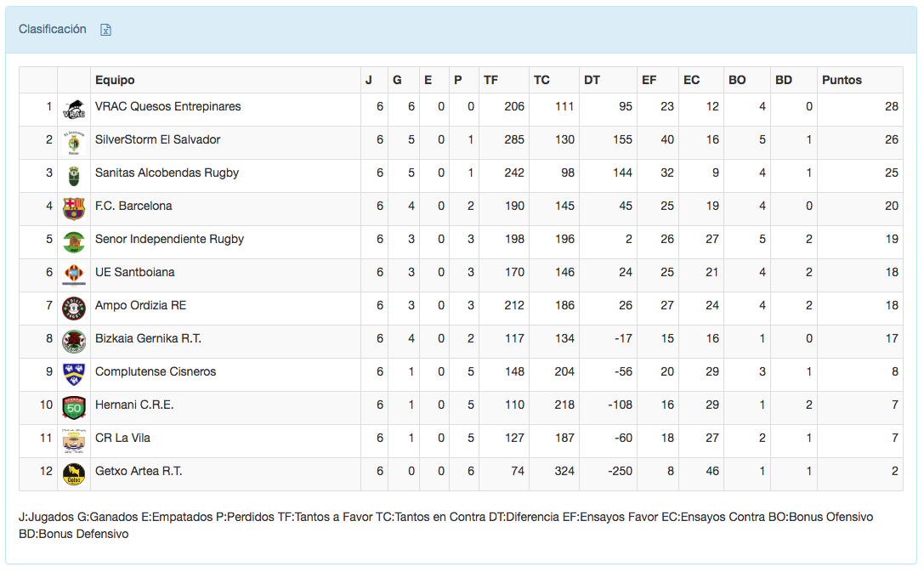Click the Getxo Artea R.T. team name
The width and height of the screenshot is (924, 572).
(x=139, y=471)
